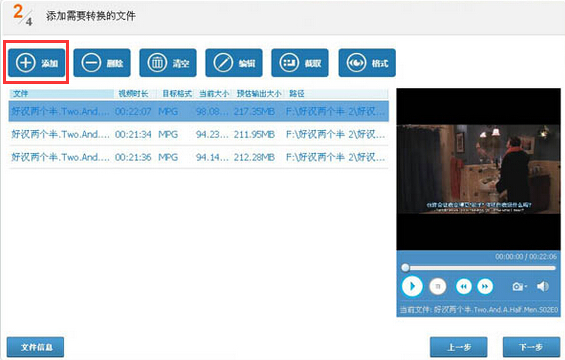Play the preview video
565x360 pixels.
[x=412, y=286]
